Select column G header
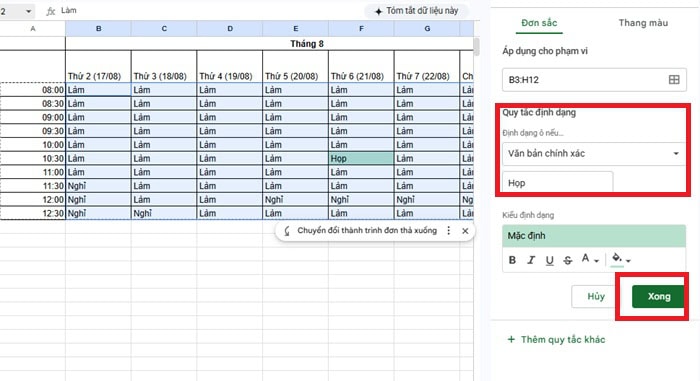This screenshot has height=381, width=700. point(427,29)
